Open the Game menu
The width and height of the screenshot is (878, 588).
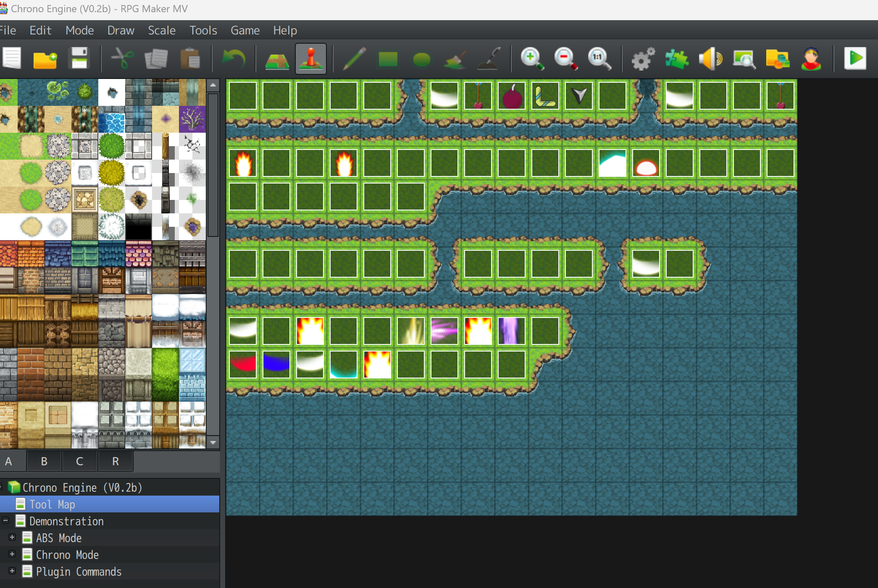(x=245, y=30)
